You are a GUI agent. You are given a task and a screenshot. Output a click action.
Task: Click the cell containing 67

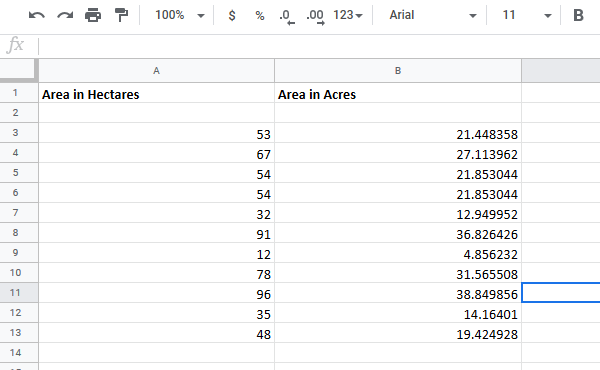tap(157, 153)
